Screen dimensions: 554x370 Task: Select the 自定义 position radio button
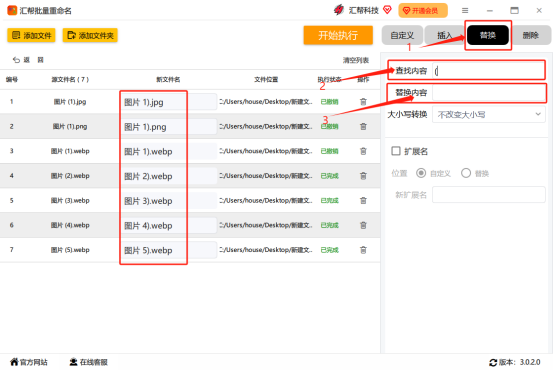pyautogui.click(x=421, y=173)
